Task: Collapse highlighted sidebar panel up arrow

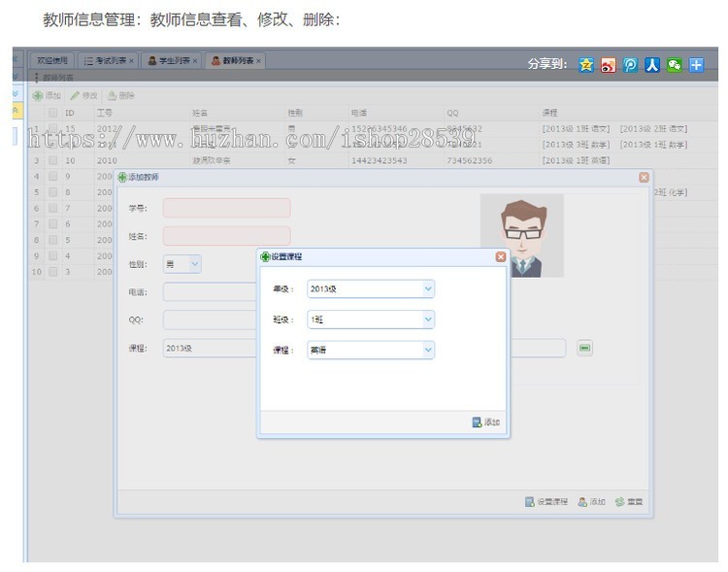Action: tap(16, 111)
